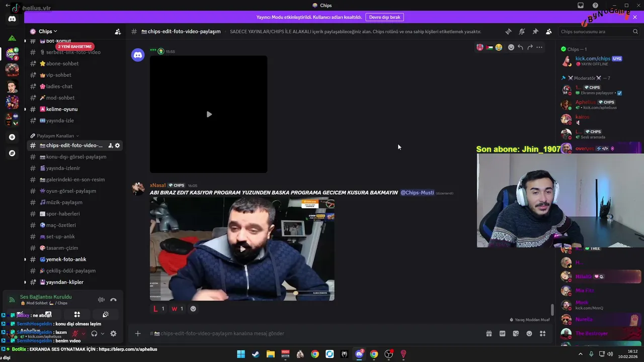Open the galerindeki-en-son-resim channel
Image resolution: width=644 pixels, height=362 pixels.
coord(73,179)
